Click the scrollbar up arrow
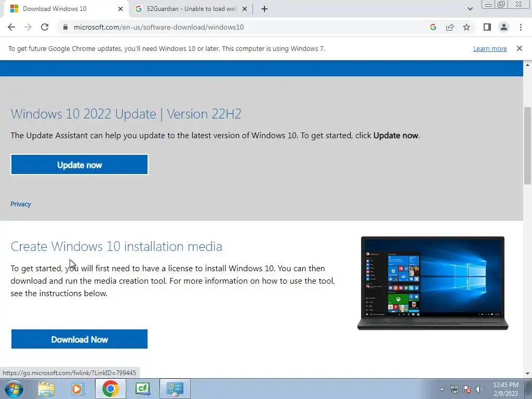The height and width of the screenshot is (399, 532). 527,64
